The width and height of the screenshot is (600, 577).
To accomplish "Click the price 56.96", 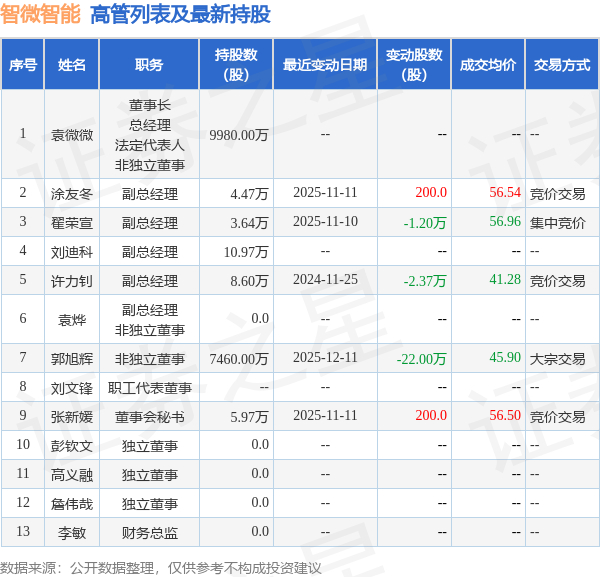I will coord(505,221).
